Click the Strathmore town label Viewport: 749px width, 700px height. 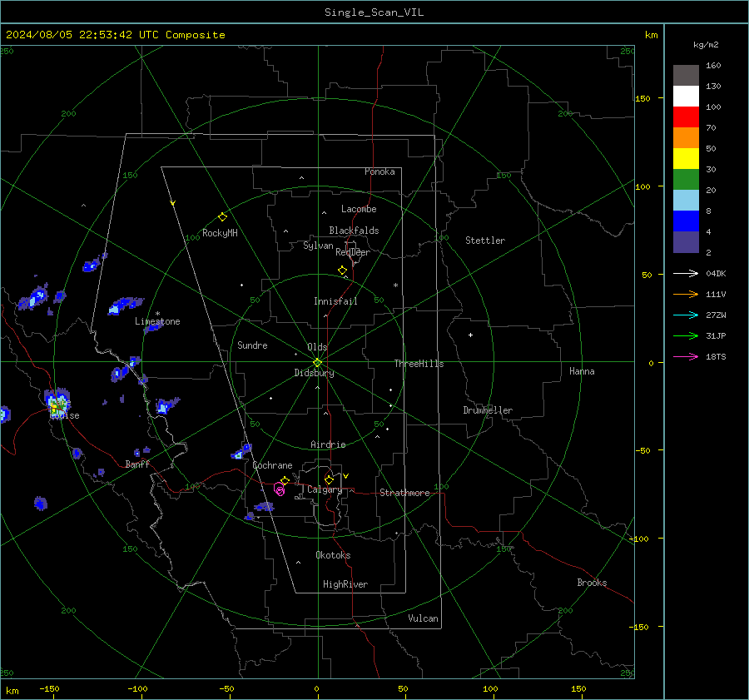pos(404,493)
